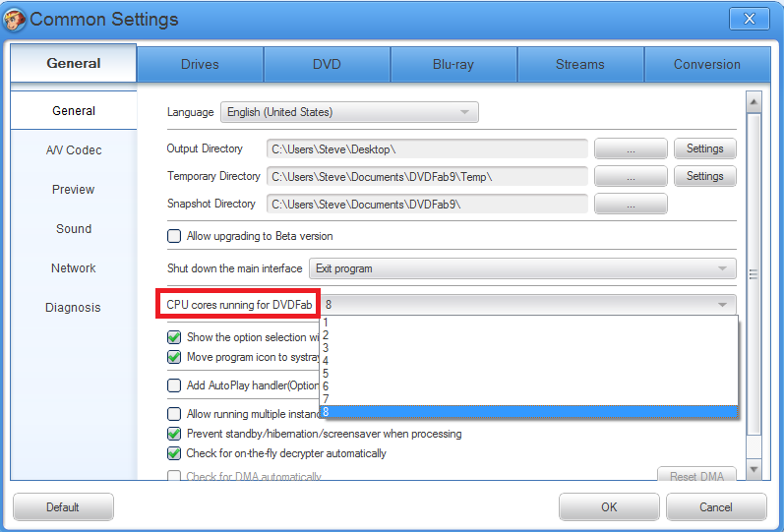Open the Language dropdown
784x532 pixels.
(349, 112)
